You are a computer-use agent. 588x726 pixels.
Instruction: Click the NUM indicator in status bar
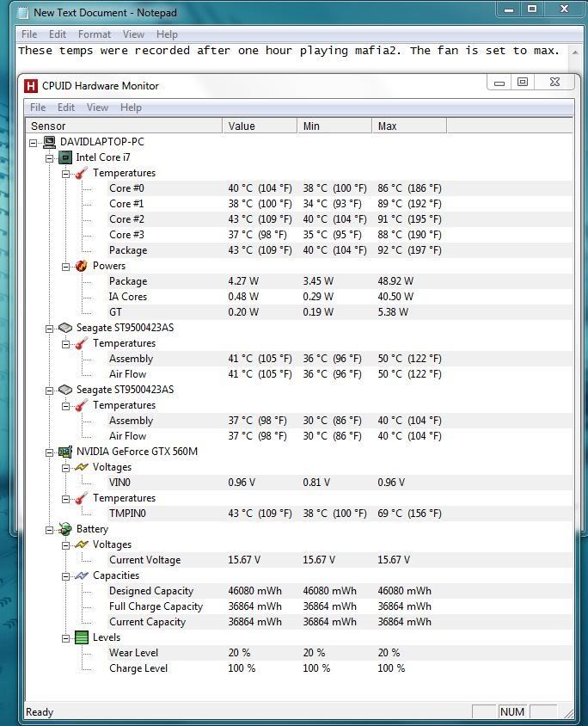(512, 711)
